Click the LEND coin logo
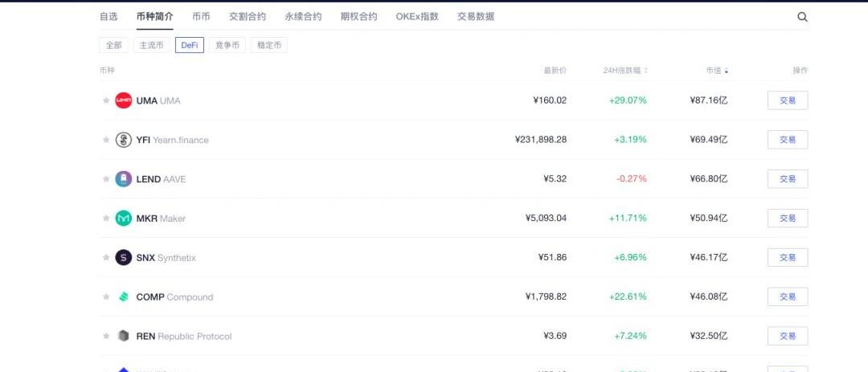 pyautogui.click(x=124, y=179)
